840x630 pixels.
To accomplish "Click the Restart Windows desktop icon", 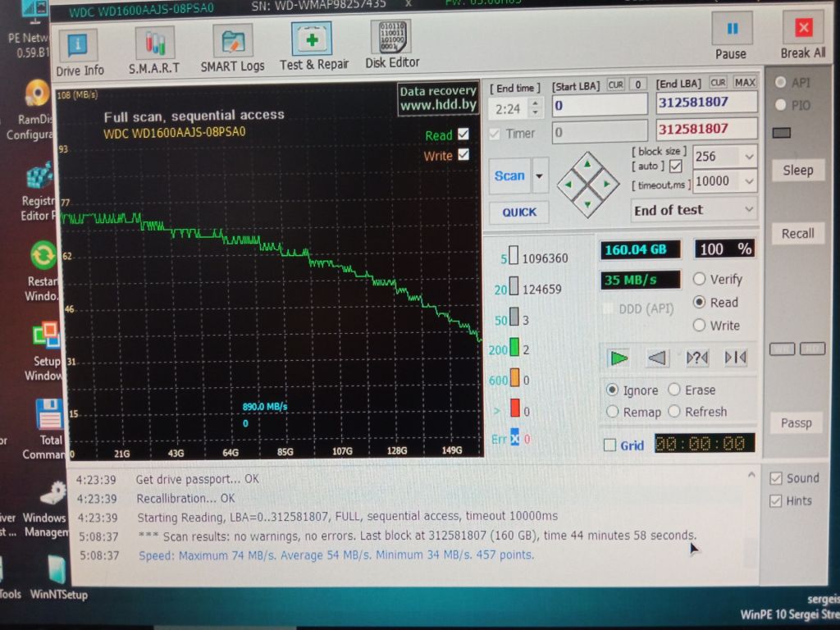I will (x=41, y=272).
